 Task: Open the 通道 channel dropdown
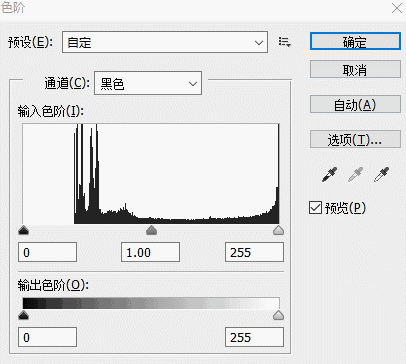(x=148, y=83)
